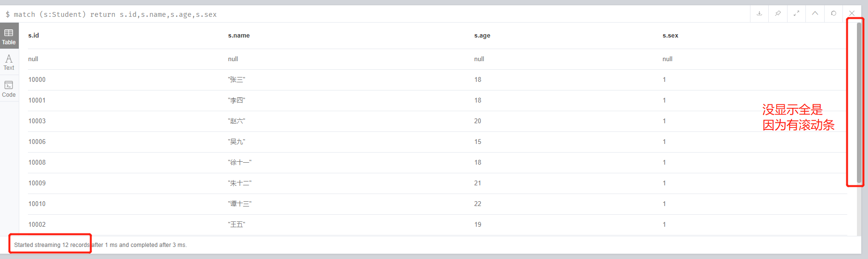Select the name cell "李四"
This screenshot has height=259, width=868.
coord(237,101)
